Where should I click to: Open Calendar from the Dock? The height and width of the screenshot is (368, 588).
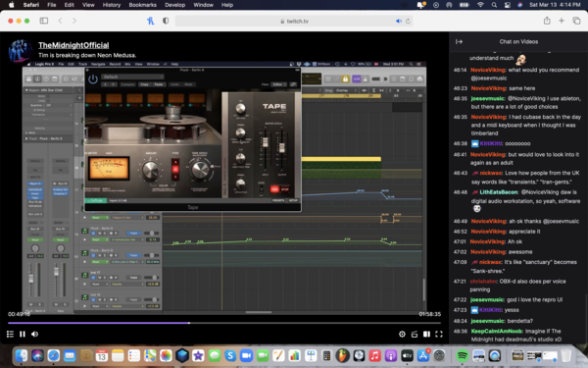pos(102,355)
